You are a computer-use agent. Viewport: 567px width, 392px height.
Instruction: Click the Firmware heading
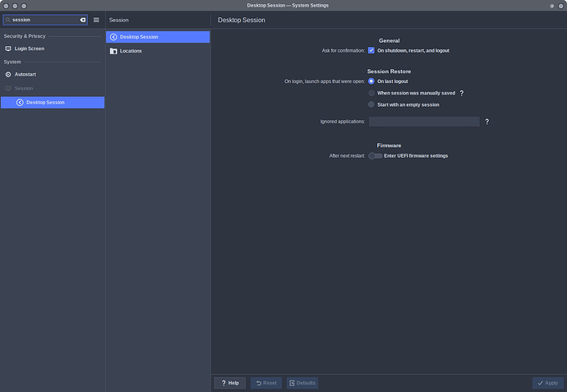pos(389,145)
